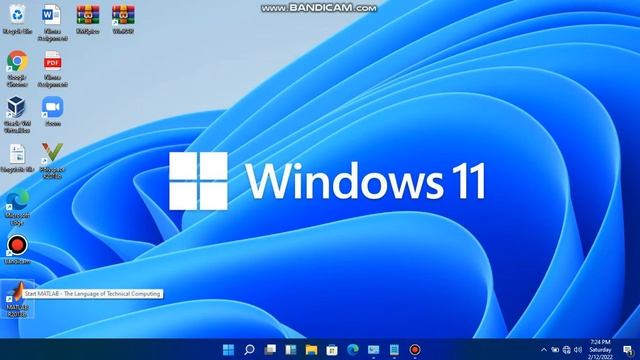
Task: Click the volume speaker tray icon
Action: click(x=578, y=350)
